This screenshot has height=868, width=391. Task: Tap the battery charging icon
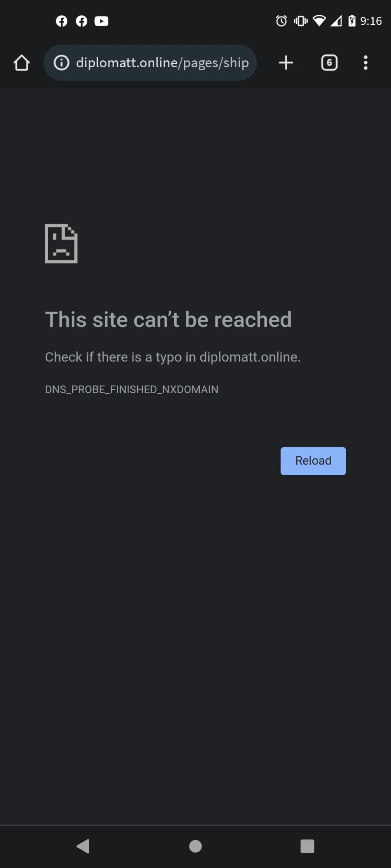coord(352,21)
